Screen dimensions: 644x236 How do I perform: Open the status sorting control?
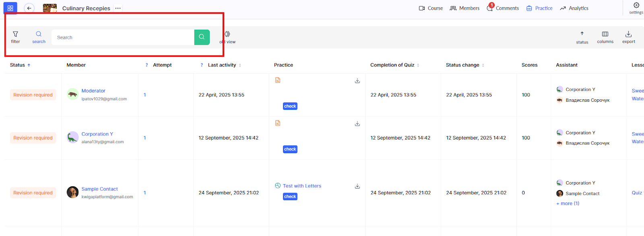tap(582, 37)
